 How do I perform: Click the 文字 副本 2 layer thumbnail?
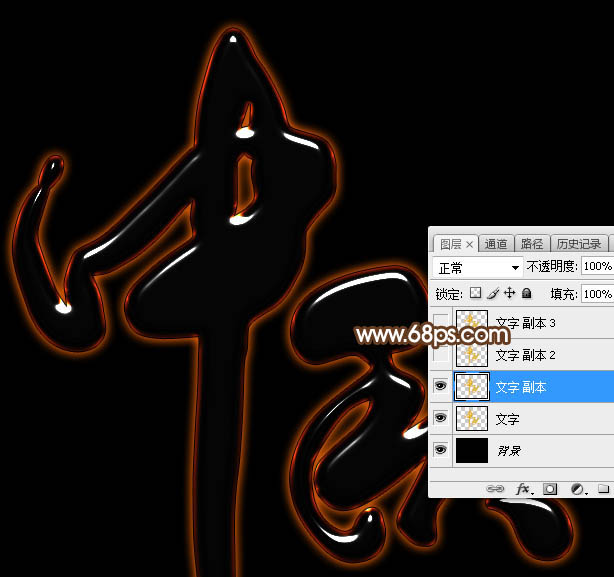(472, 355)
